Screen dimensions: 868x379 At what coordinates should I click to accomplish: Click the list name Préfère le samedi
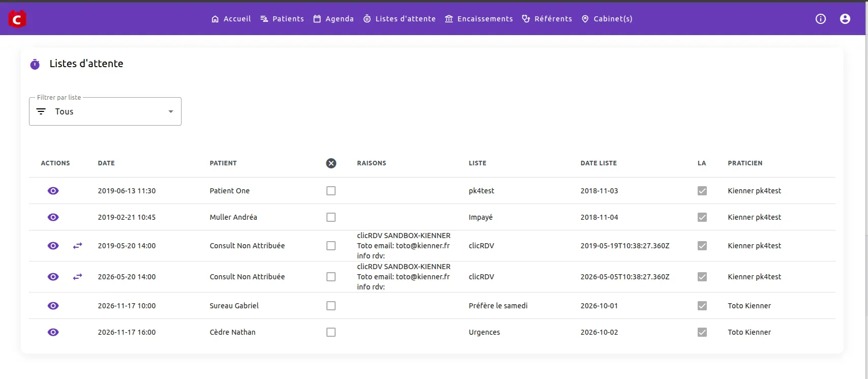[x=498, y=306]
